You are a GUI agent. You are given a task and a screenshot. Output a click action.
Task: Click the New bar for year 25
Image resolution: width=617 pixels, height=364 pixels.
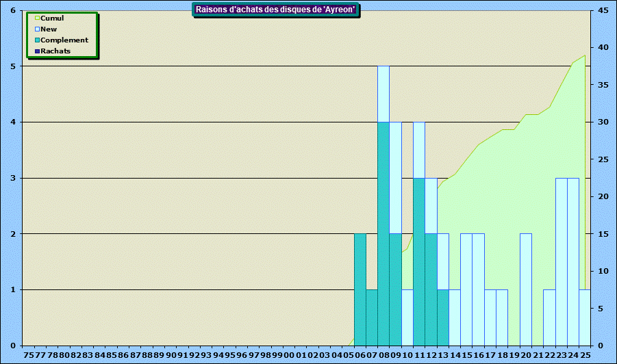(x=585, y=317)
